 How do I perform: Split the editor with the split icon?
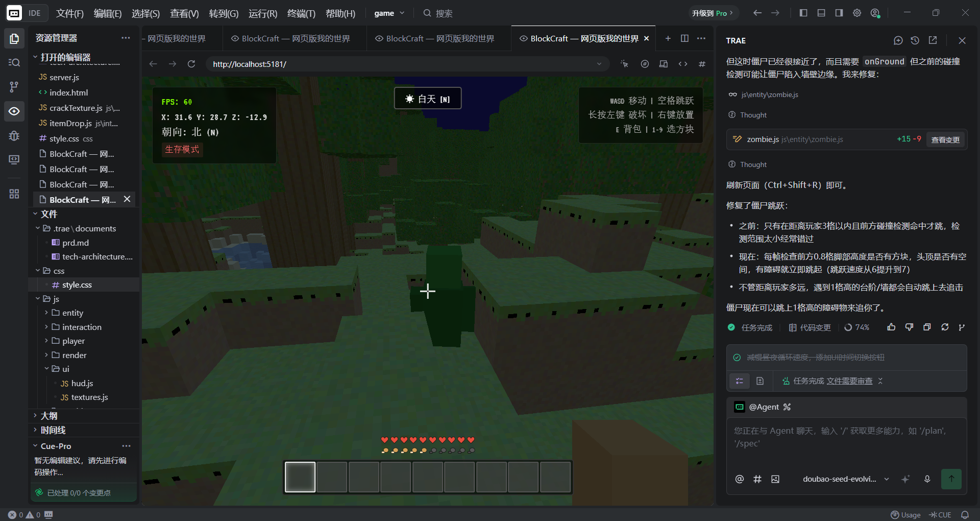pos(684,38)
